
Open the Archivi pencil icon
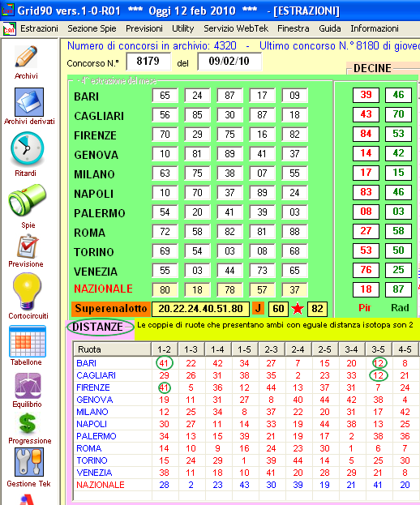(x=26, y=57)
